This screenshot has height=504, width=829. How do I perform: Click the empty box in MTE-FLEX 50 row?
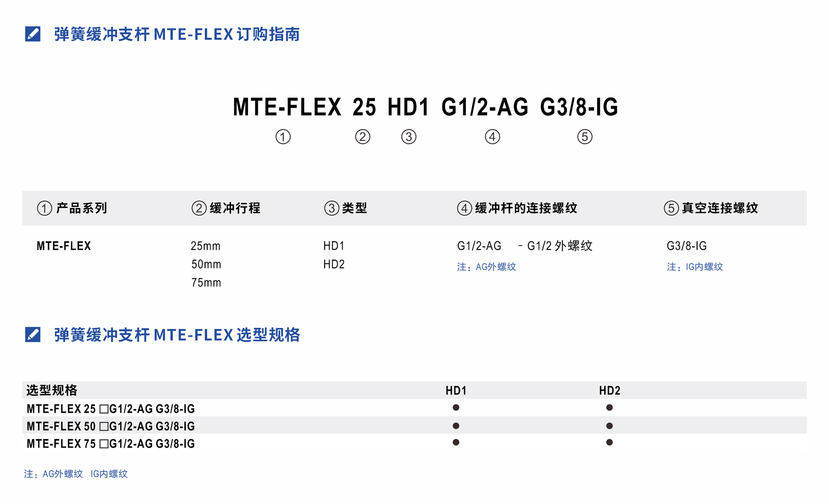tap(104, 426)
